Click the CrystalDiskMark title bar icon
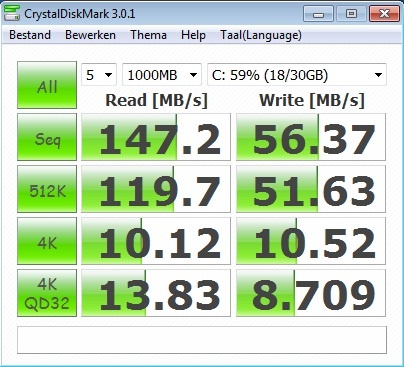Screen dimensions: 404x367 pyautogui.click(x=12, y=14)
